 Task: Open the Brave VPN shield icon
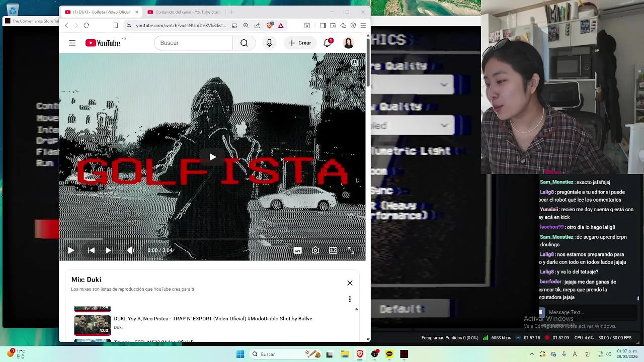point(353,26)
